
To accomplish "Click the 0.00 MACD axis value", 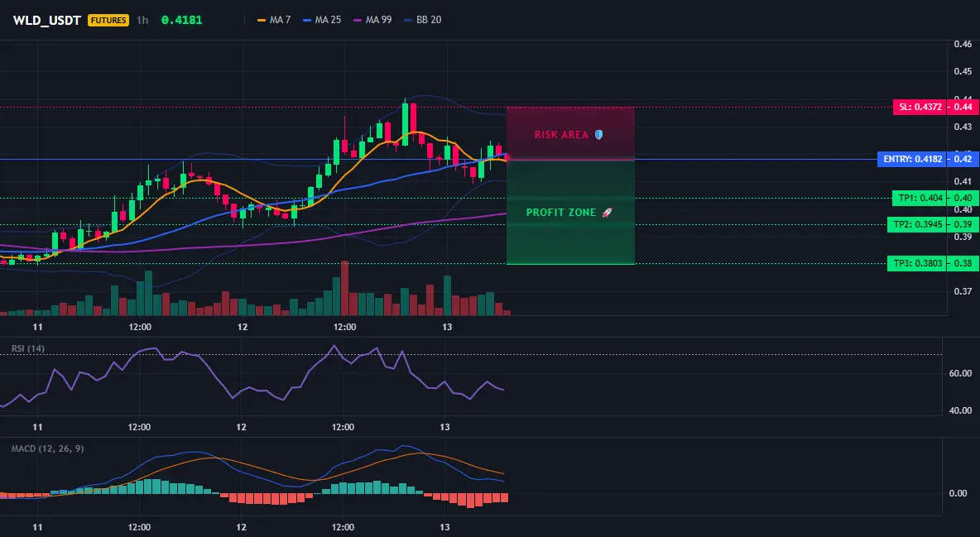I will 958,493.
